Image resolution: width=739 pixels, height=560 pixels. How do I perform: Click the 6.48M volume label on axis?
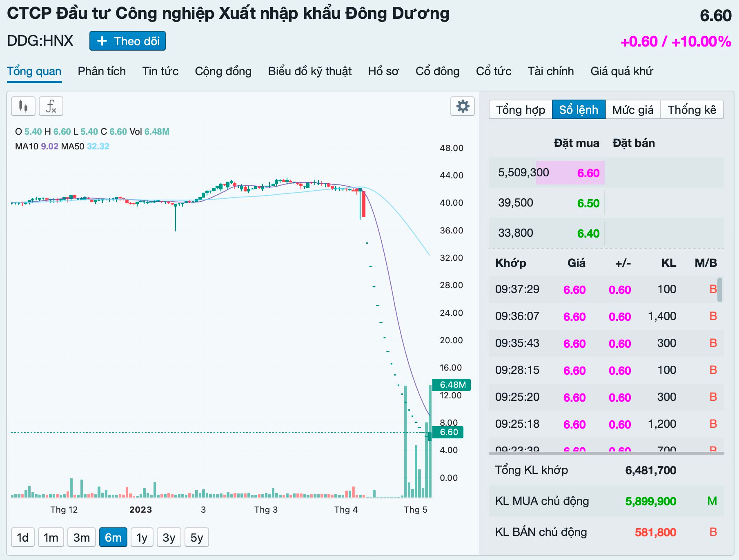(452, 385)
